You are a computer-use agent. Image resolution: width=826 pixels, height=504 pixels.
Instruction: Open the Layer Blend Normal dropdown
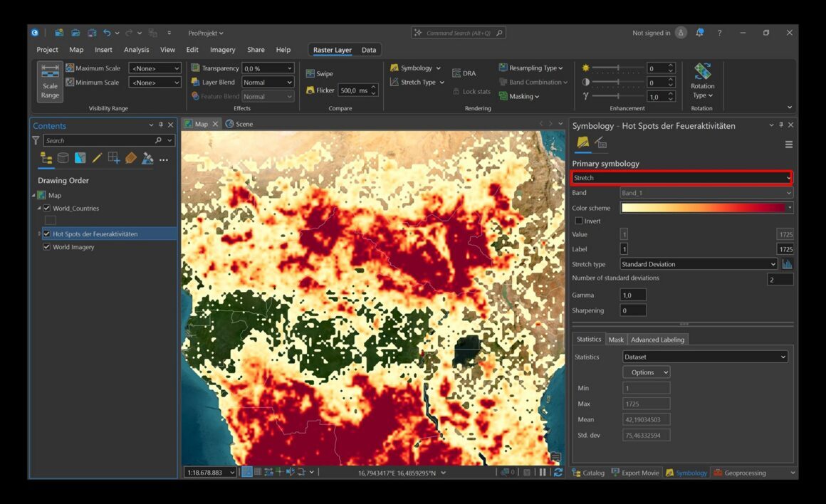pyautogui.click(x=268, y=83)
